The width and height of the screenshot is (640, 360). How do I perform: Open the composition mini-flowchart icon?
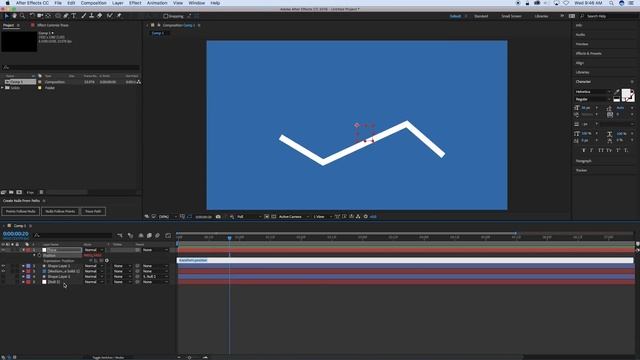pos(120,236)
